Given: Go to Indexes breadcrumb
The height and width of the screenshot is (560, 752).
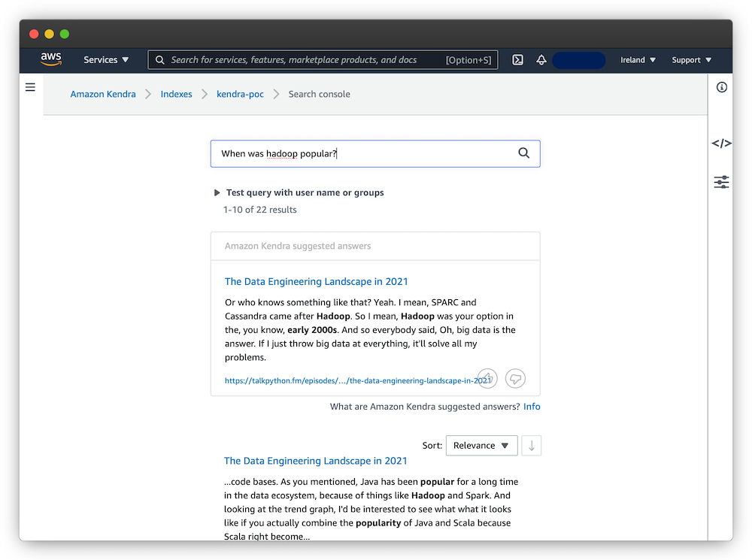Looking at the screenshot, I should coord(176,94).
